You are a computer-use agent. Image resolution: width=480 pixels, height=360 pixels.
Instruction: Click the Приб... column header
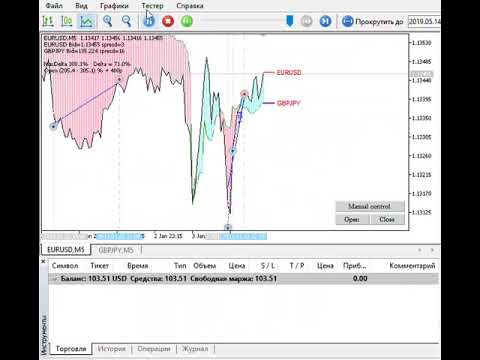[x=354, y=266]
